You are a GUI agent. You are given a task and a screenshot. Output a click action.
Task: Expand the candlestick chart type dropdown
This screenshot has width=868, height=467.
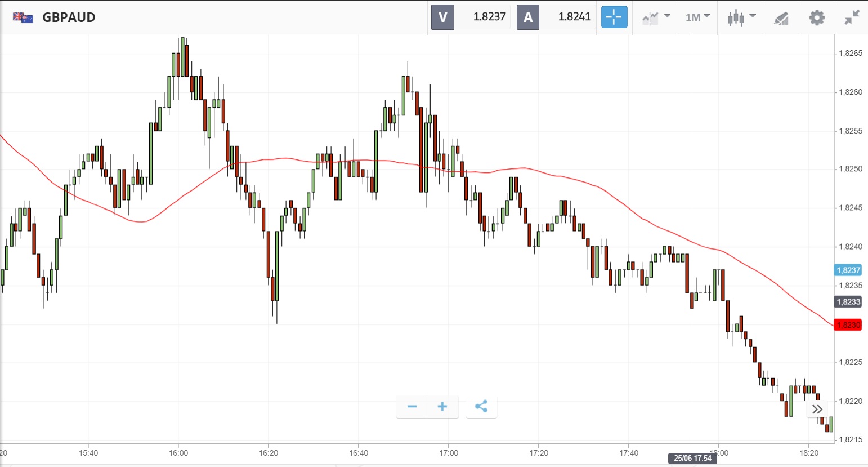point(741,17)
